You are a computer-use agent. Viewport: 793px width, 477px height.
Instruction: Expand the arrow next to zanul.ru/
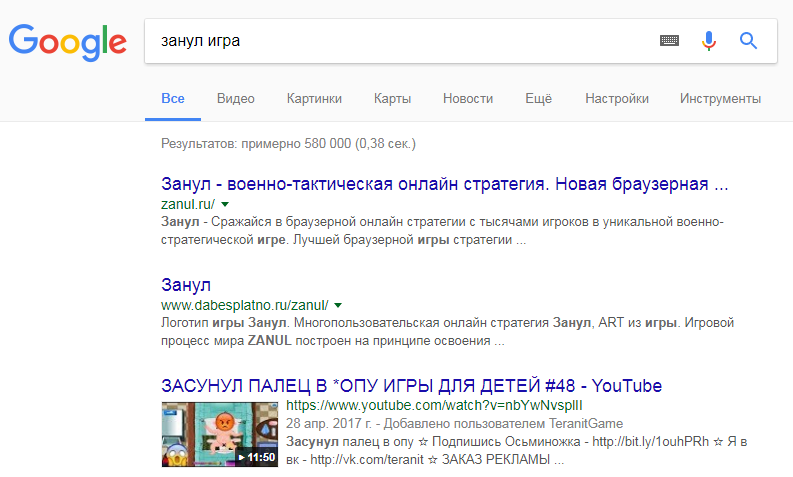[225, 204]
